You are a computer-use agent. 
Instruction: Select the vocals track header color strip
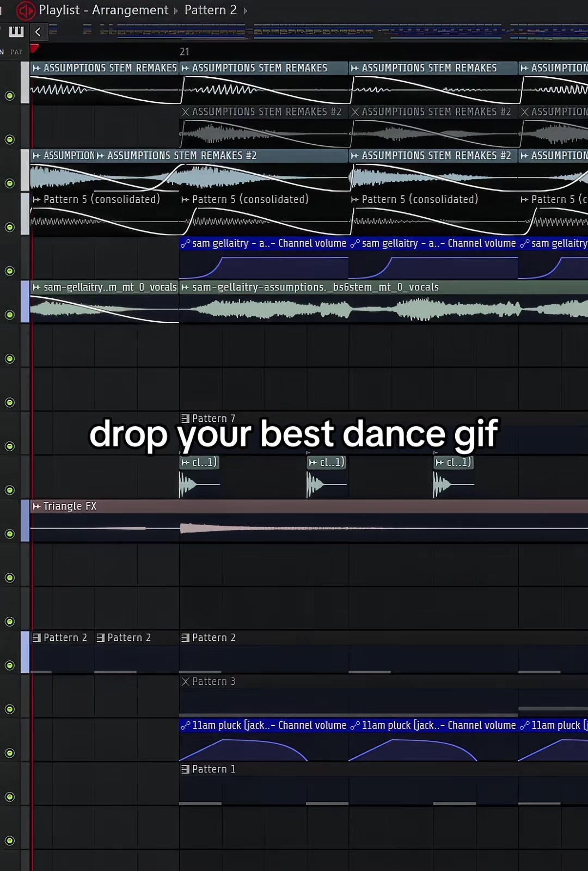[25, 302]
